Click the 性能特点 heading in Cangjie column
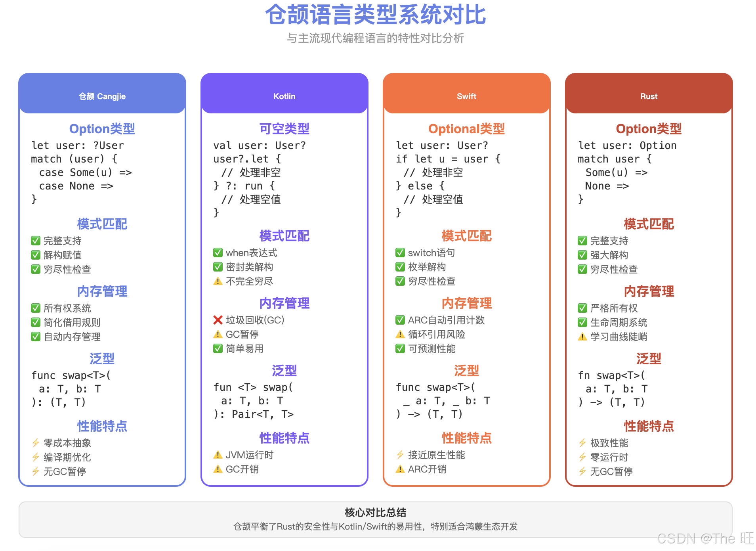The width and height of the screenshot is (756, 551). click(102, 426)
